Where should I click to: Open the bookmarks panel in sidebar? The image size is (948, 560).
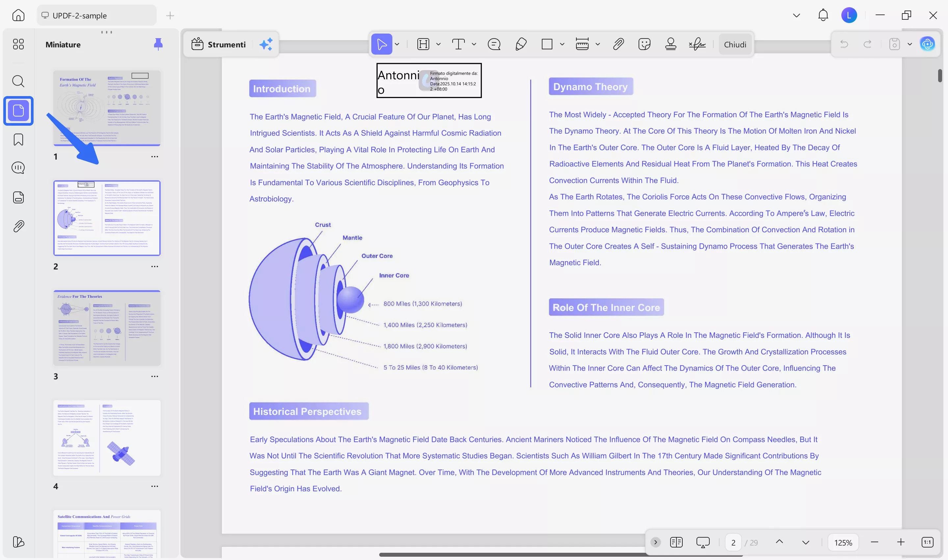[18, 140]
